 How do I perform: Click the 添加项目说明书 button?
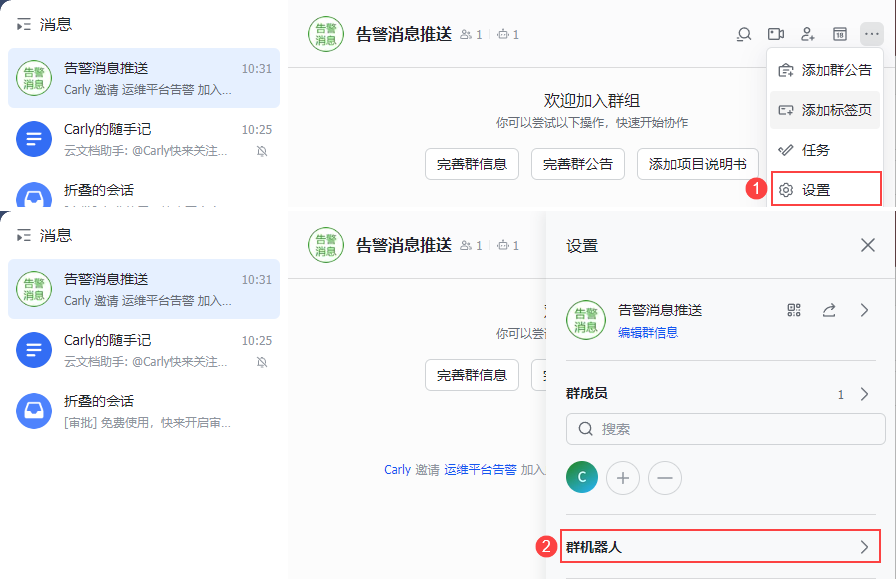(698, 164)
